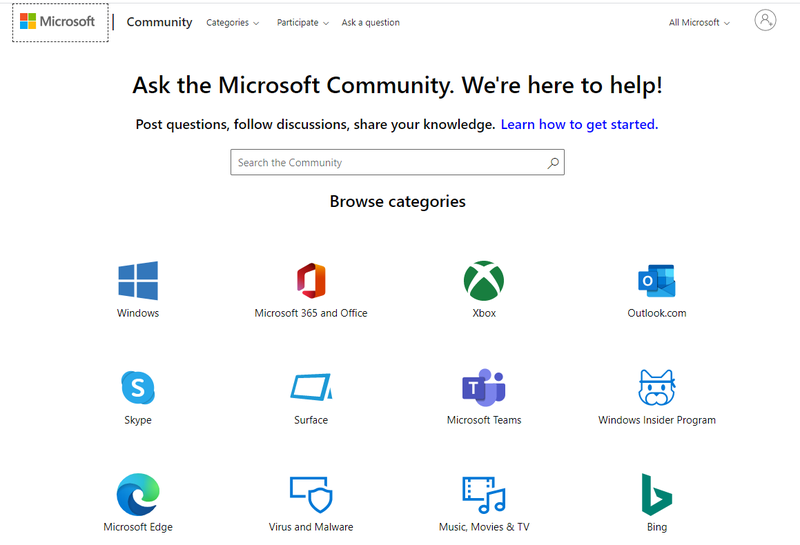This screenshot has height=545, width=800.
Task: Open the Windows Insider Program cat icon
Action: click(x=657, y=387)
